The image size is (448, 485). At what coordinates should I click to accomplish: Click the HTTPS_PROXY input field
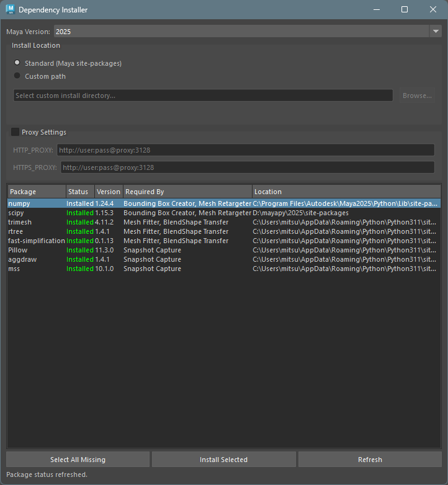[247, 167]
